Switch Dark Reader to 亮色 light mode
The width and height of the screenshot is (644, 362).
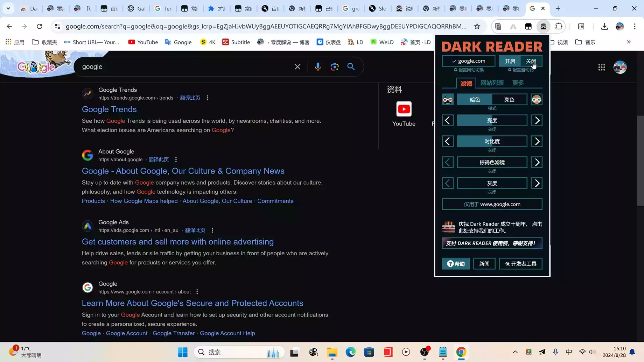[x=509, y=100]
